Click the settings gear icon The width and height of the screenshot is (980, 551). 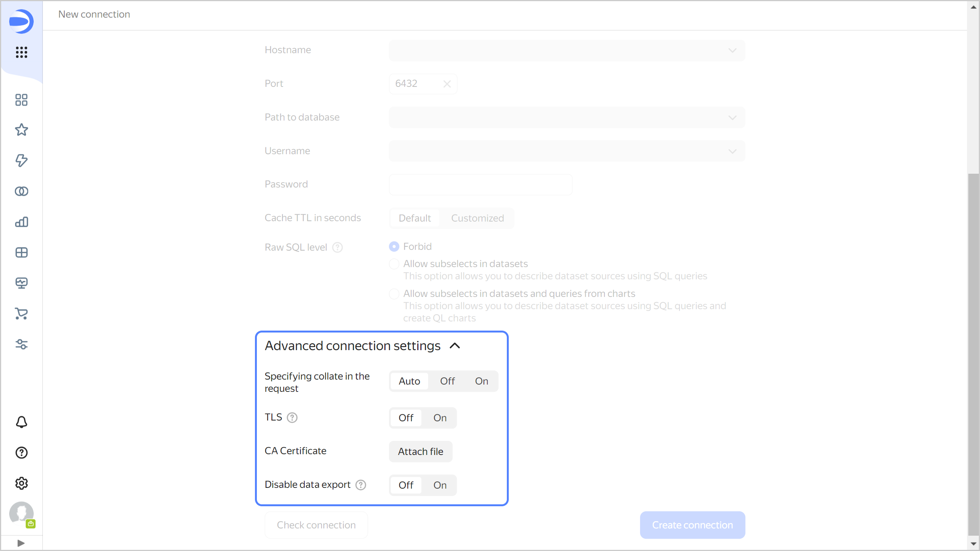21,483
